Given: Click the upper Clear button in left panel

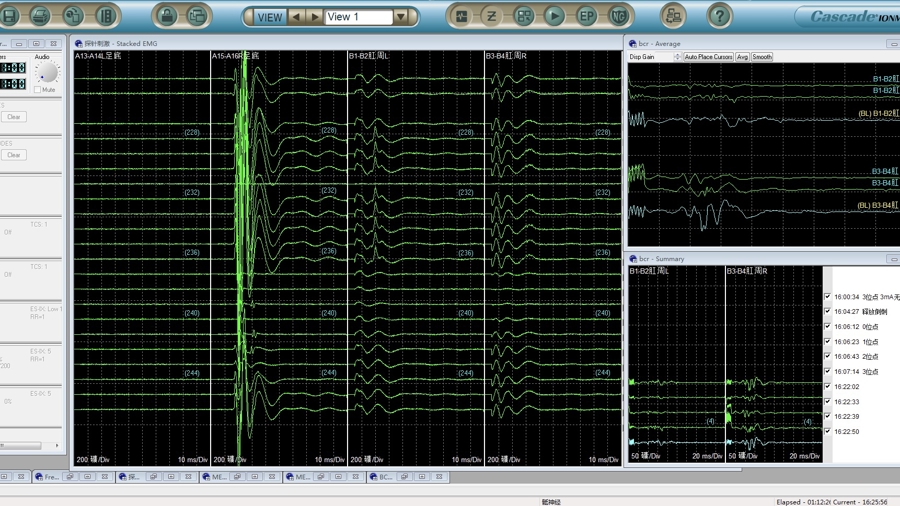Looking at the screenshot, I should [14, 116].
